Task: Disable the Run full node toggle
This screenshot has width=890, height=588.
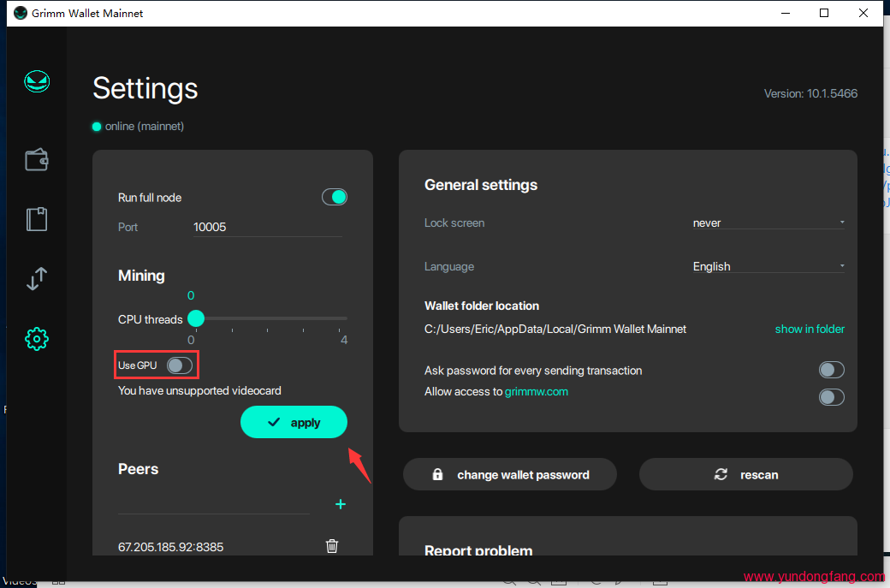Action: [x=334, y=197]
